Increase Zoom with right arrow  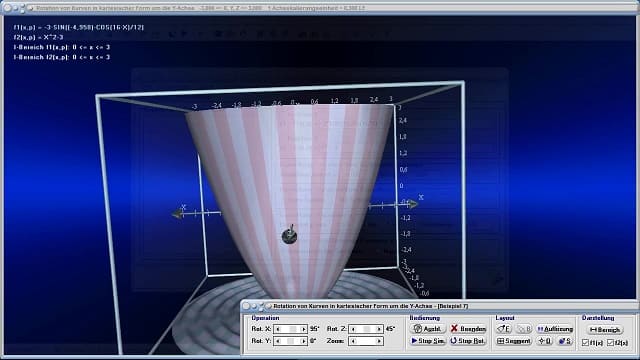click(379, 341)
